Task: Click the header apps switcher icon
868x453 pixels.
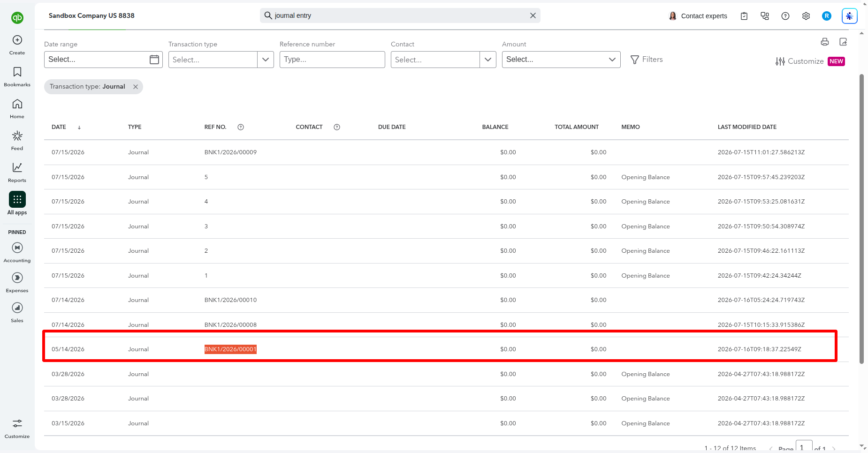Action: pyautogui.click(x=765, y=16)
